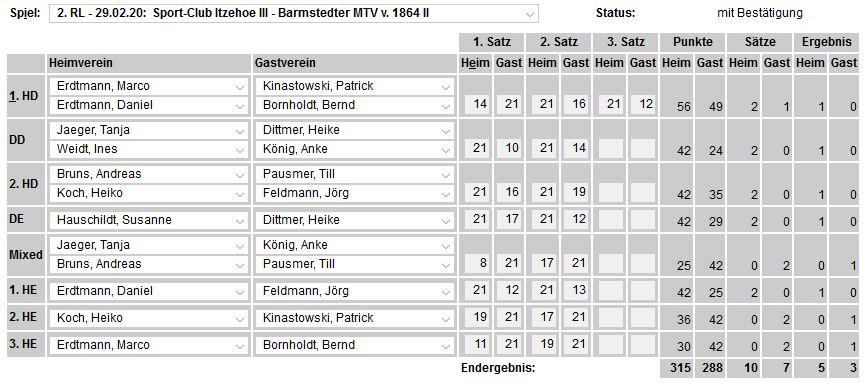This screenshot has height=384, width=864.
Task: Open the Pausmer, Till dropdown in 2. HD
Action: click(354, 174)
